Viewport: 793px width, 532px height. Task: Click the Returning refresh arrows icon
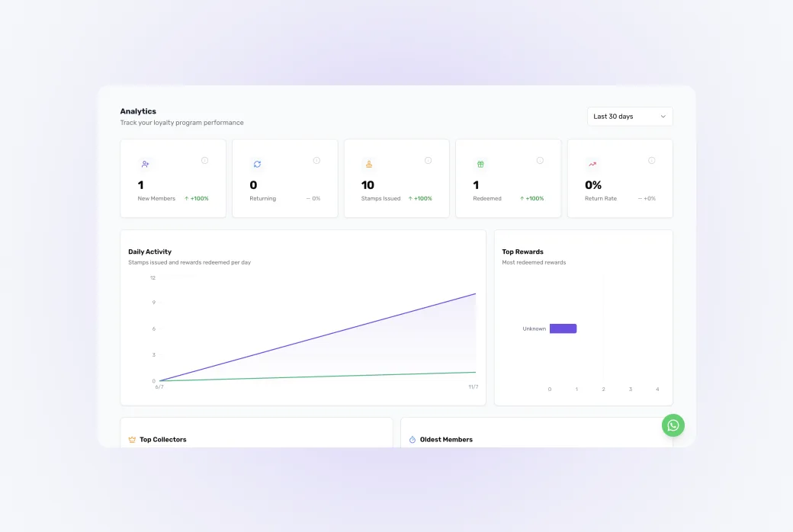(257, 164)
